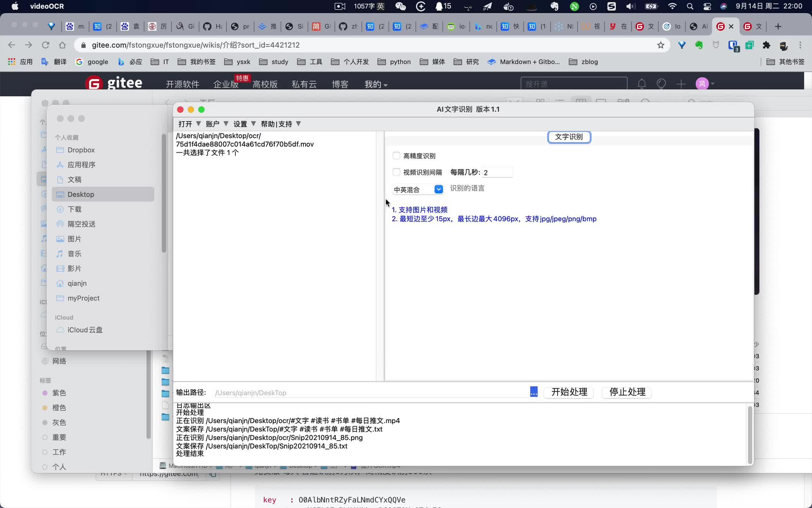Image resolution: width=812 pixels, height=508 pixels.
Task: Click the gitee notification bell icon
Action: coord(641,84)
